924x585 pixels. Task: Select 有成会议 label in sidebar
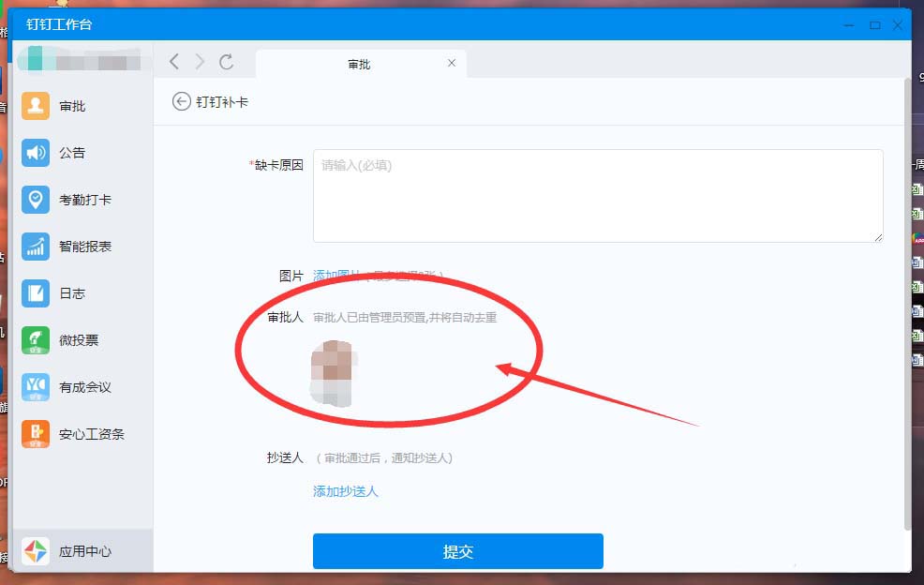coord(85,387)
